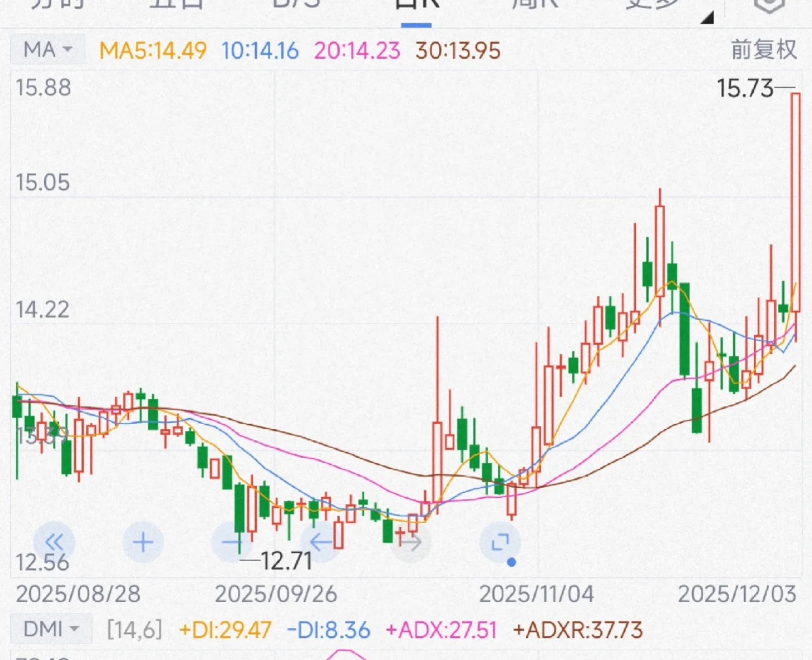The height and width of the screenshot is (660, 812).
Task: Tap the MA5:14.49 value
Action: (153, 50)
